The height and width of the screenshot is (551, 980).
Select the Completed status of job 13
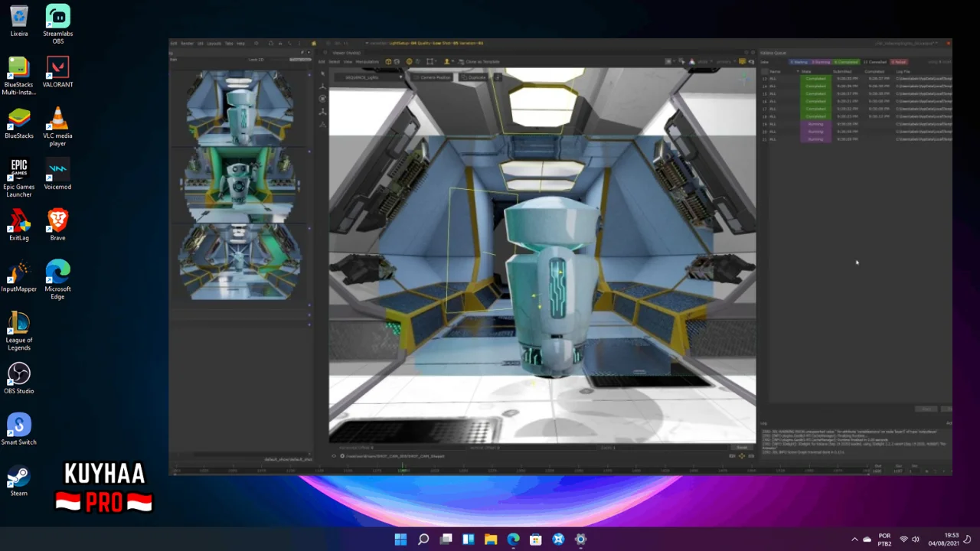tap(816, 79)
